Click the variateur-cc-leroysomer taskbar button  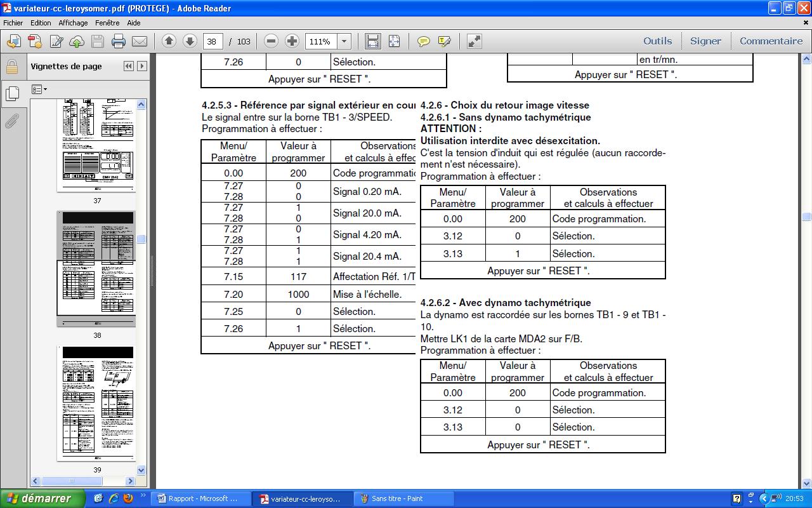pyautogui.click(x=302, y=498)
